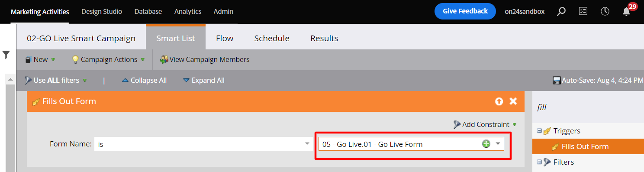Open the search magnifier icon
The height and width of the screenshot is (172, 644).
click(561, 12)
